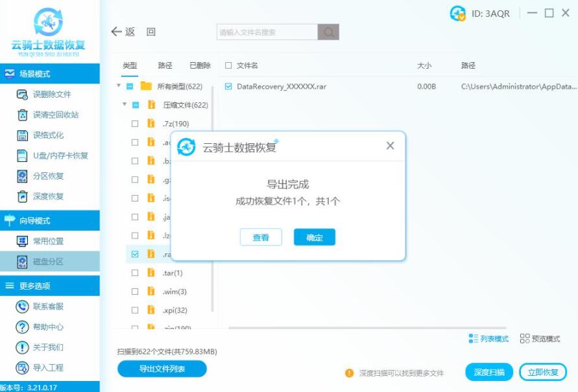Uncheck DataRecovery_XXXXXX.rar file checkbox
Image resolution: width=578 pixels, height=392 pixels.
(228, 86)
